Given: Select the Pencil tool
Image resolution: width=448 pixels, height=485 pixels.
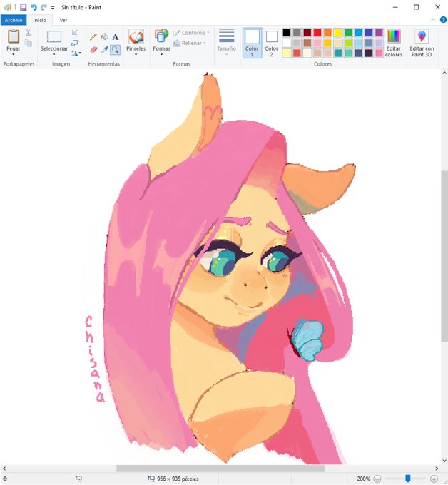Looking at the screenshot, I should coord(93,37).
